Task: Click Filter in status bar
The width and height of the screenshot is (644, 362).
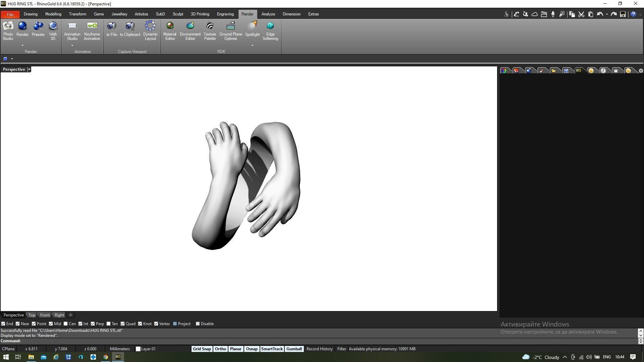Action: (x=341, y=349)
